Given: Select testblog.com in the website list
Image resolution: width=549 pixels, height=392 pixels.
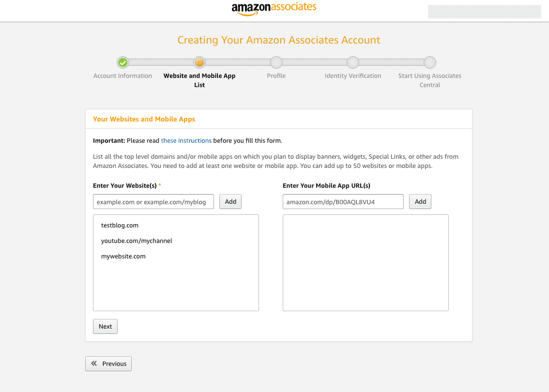Looking at the screenshot, I should coord(120,226).
